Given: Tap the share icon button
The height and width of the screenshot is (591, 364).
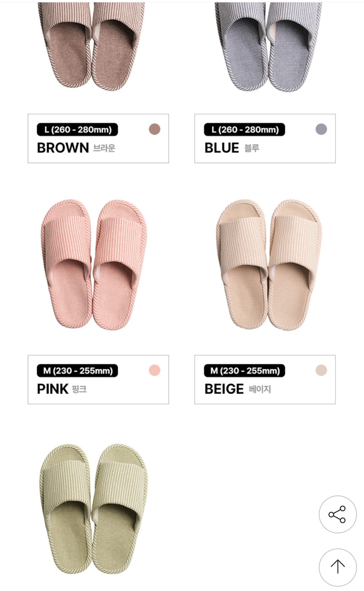Looking at the screenshot, I should [337, 514].
